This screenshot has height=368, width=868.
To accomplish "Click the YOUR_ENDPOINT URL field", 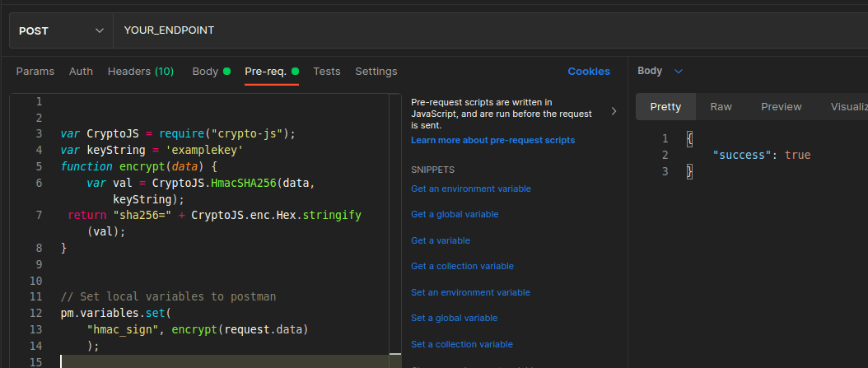I will click(491, 30).
